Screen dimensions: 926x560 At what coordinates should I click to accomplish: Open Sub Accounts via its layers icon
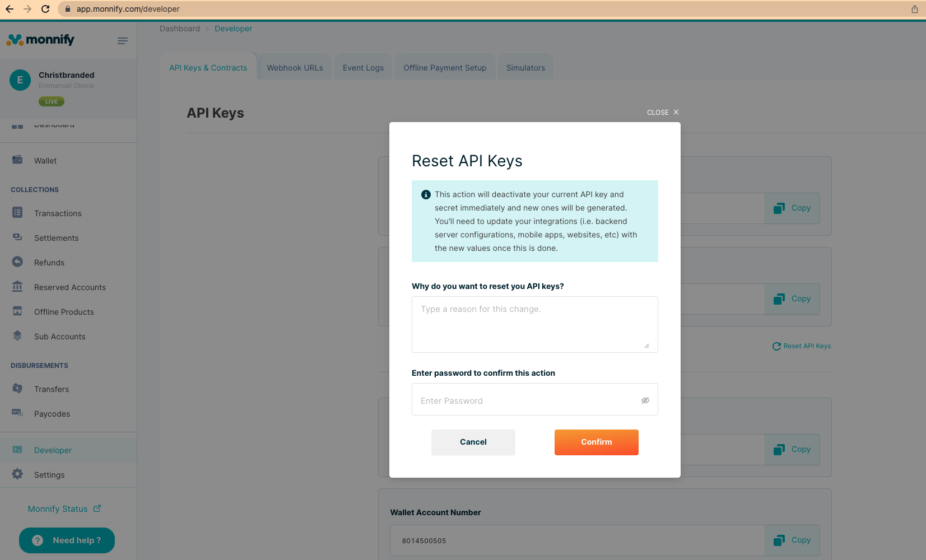tap(17, 336)
